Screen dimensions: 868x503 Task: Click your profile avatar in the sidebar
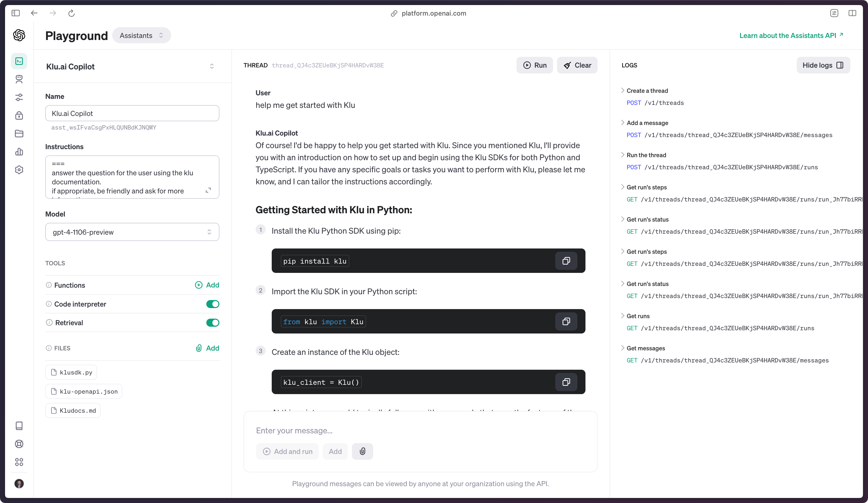point(19,484)
